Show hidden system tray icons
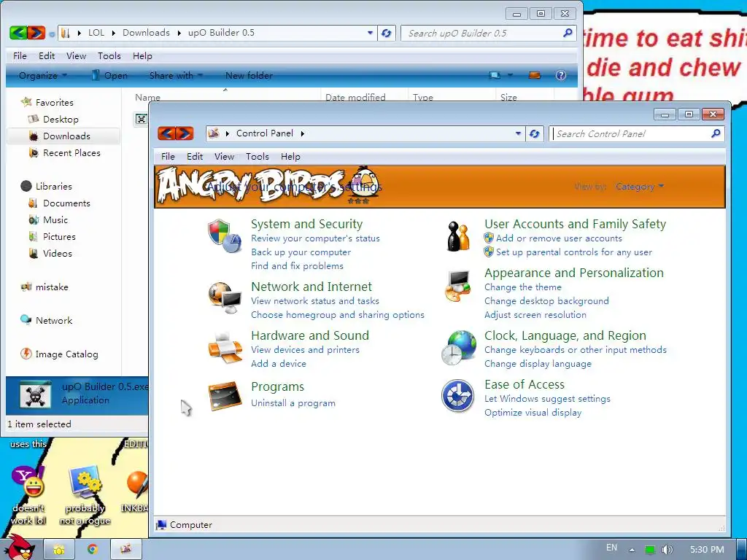This screenshot has width=747, height=560. [x=632, y=550]
